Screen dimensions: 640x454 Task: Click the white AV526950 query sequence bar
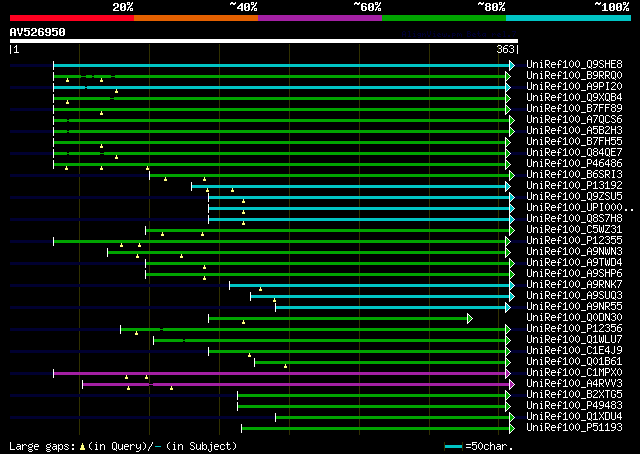tap(264, 41)
